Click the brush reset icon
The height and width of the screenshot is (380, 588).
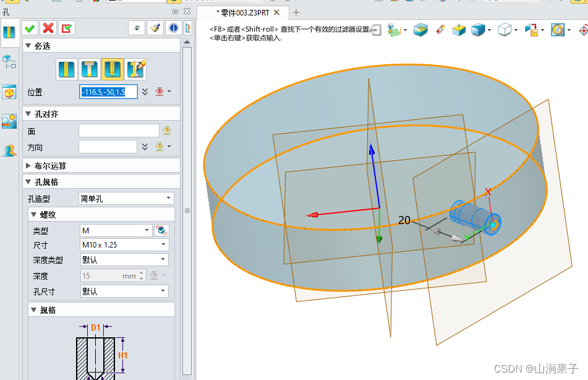coord(155,28)
